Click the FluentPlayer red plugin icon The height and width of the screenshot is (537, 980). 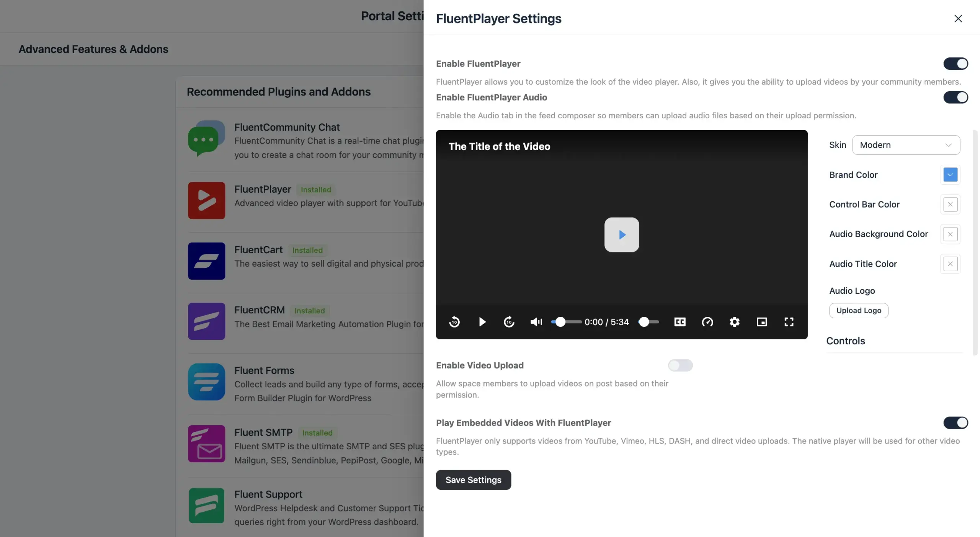tap(206, 200)
